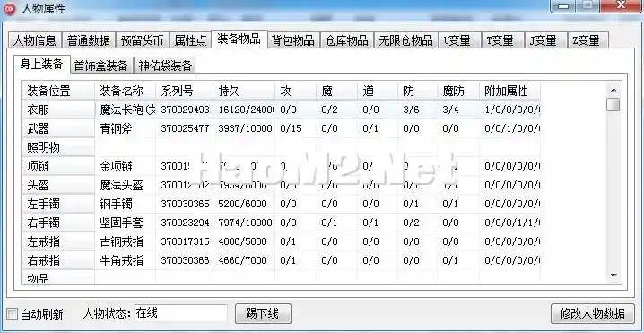Click the 踢下线 button
644x333 pixels.
coord(263,313)
